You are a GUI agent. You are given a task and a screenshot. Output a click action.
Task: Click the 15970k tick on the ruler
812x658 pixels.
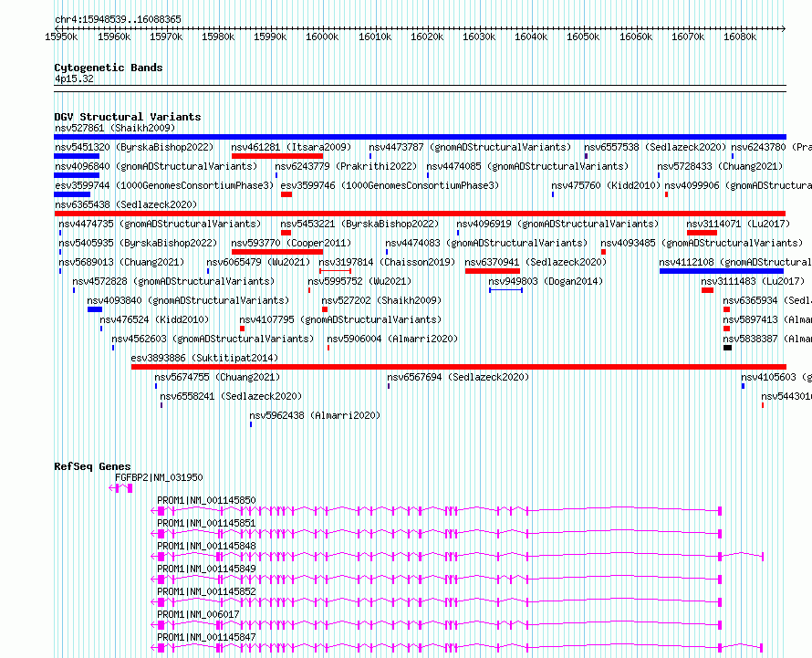(166, 37)
